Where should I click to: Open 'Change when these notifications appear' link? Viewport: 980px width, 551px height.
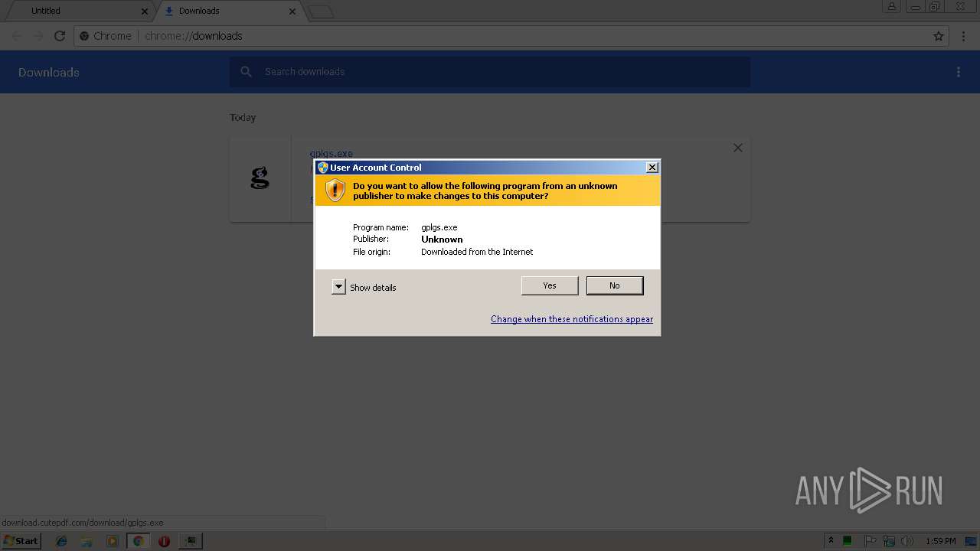(x=572, y=319)
